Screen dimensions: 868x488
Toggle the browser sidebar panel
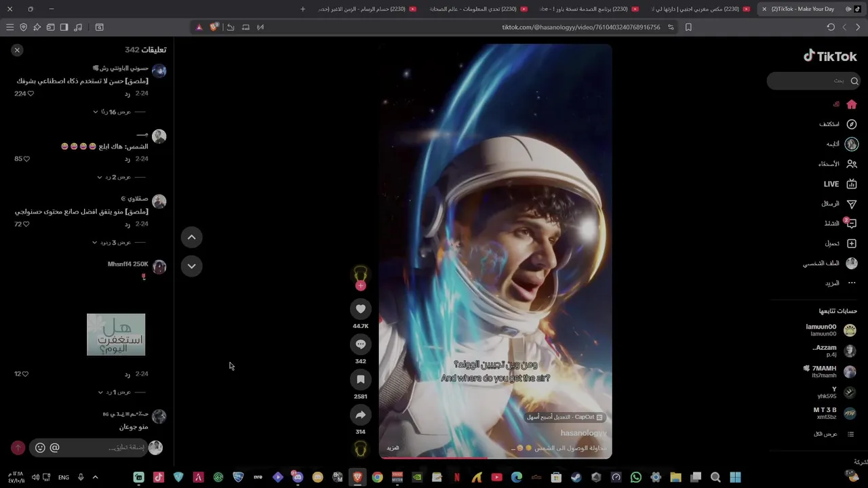[64, 27]
